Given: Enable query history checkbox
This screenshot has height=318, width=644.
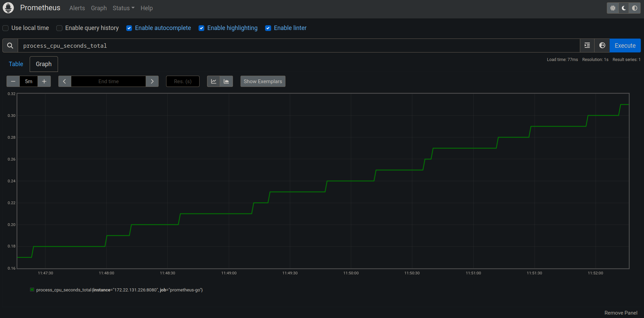Looking at the screenshot, I should point(59,28).
